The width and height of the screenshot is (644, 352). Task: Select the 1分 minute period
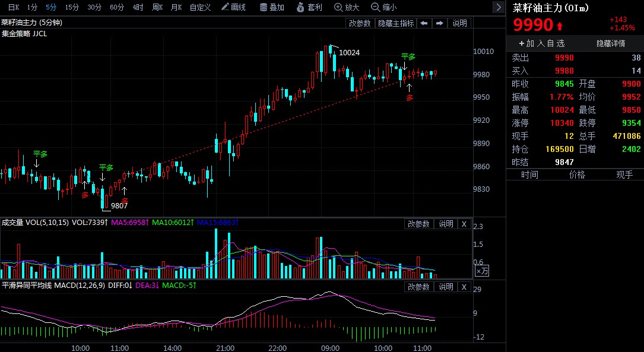(32, 7)
